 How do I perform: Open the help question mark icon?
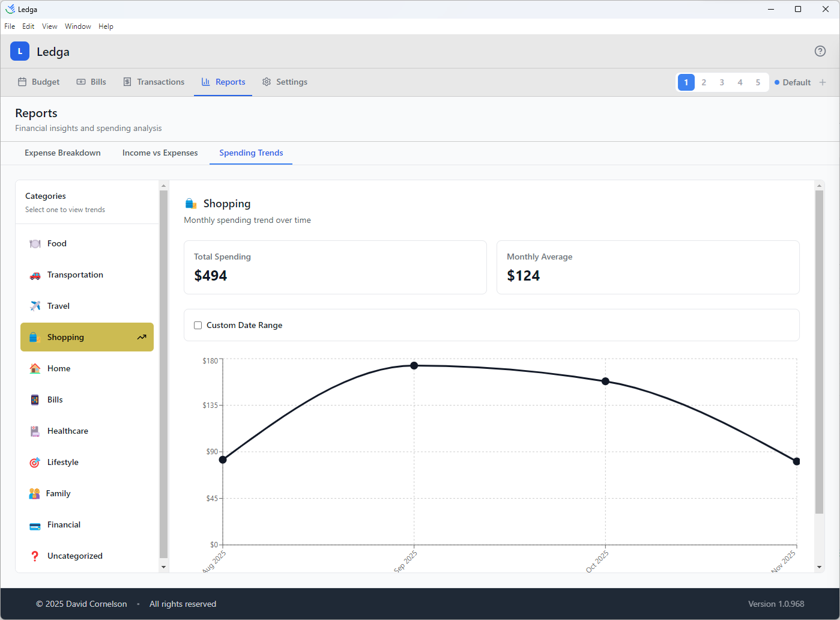tap(820, 51)
